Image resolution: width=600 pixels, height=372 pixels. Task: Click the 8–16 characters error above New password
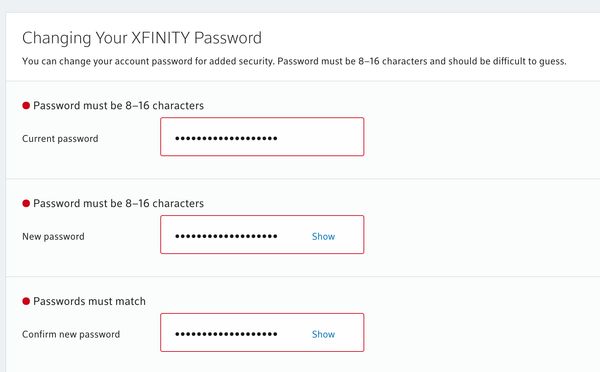118,203
